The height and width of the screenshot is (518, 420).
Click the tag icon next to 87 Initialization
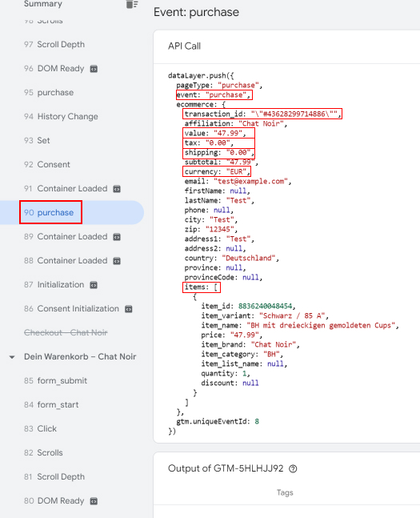[x=94, y=285]
